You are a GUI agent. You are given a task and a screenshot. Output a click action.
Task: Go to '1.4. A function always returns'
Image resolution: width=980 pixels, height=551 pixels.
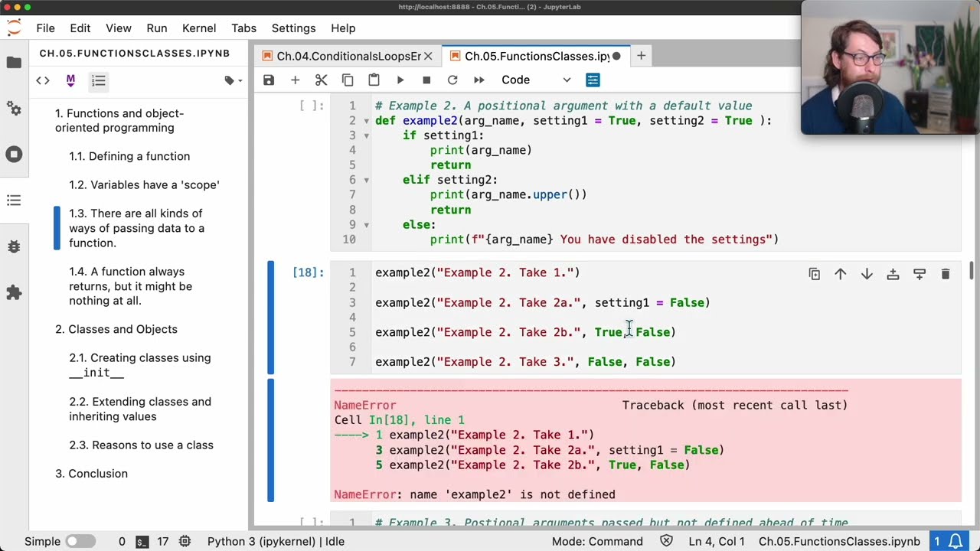coord(130,286)
